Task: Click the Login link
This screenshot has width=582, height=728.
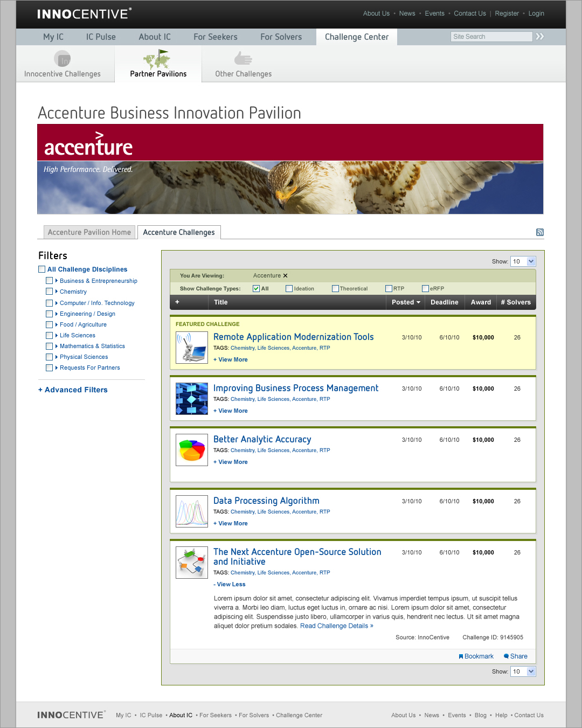Action: pyautogui.click(x=536, y=13)
